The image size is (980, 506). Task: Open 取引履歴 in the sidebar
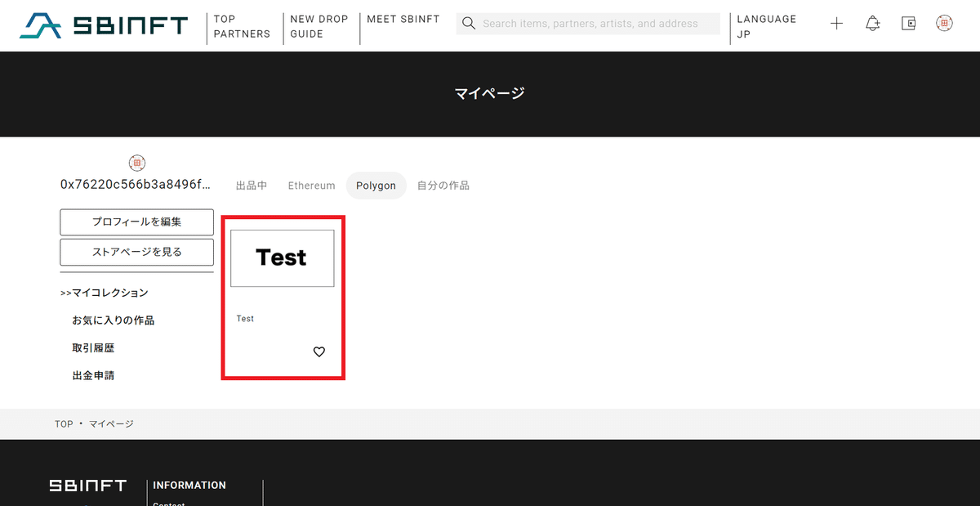click(93, 348)
